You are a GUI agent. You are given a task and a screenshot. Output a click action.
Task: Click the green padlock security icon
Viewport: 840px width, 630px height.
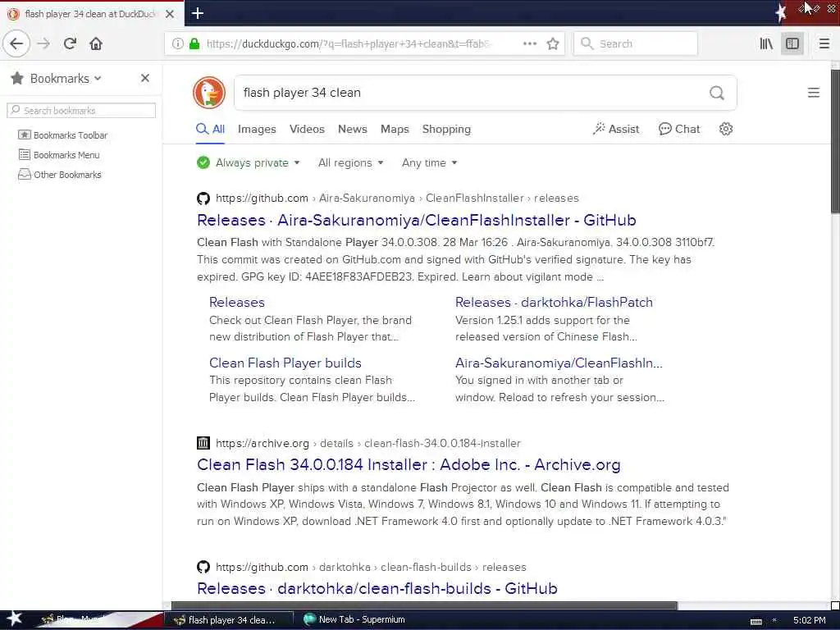[x=194, y=43]
